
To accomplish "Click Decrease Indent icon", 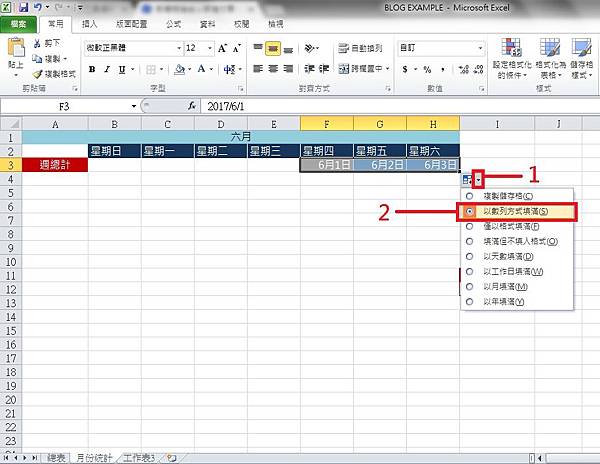I will [309, 69].
